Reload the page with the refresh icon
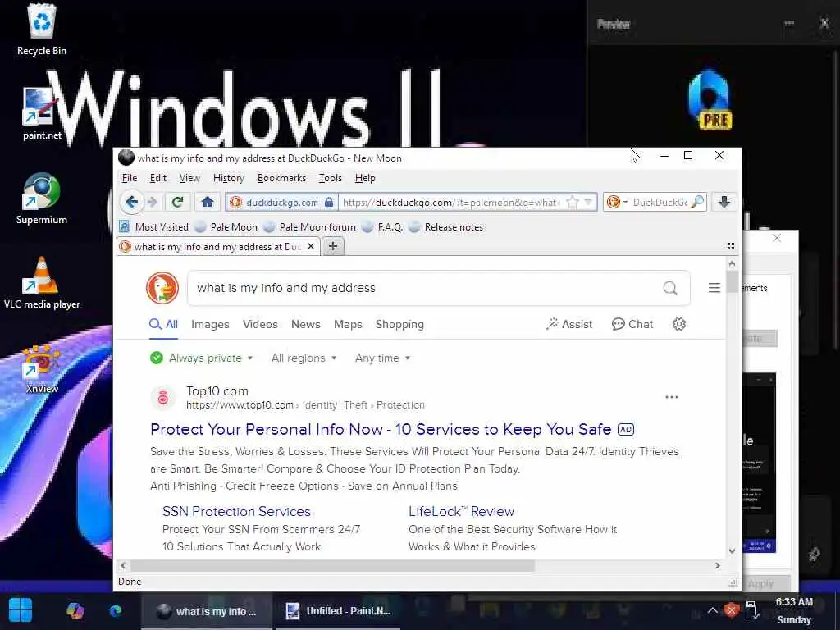The image size is (840, 630). (x=177, y=202)
